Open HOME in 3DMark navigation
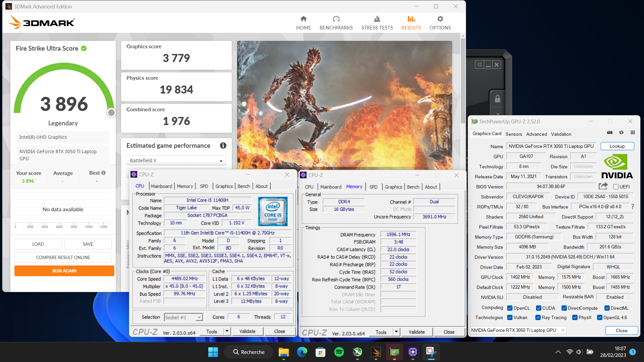This screenshot has height=362, width=644. (303, 23)
